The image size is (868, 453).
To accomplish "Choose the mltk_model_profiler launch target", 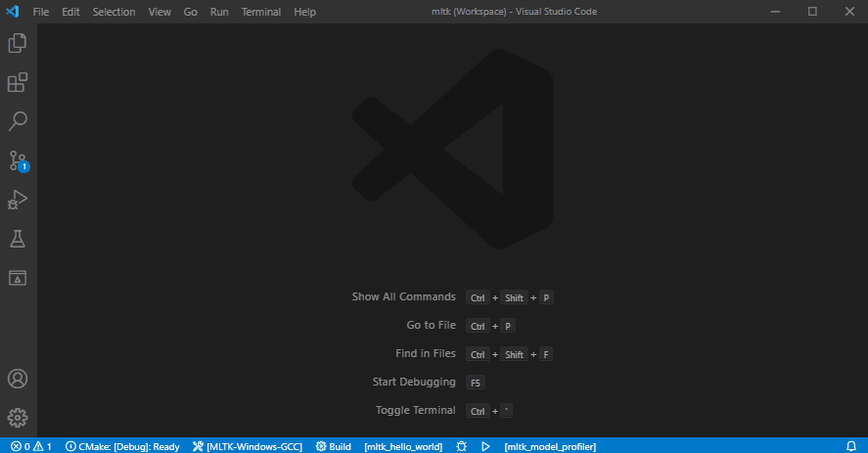I will click(x=550, y=446).
